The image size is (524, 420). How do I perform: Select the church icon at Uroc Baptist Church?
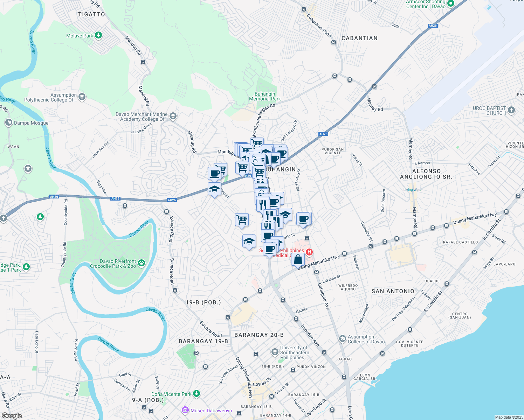(511, 110)
